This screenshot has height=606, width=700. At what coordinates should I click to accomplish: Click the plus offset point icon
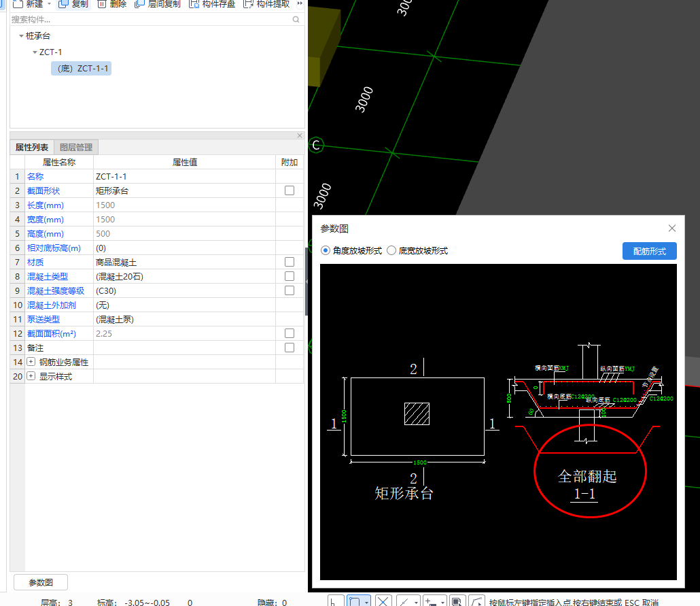431,601
